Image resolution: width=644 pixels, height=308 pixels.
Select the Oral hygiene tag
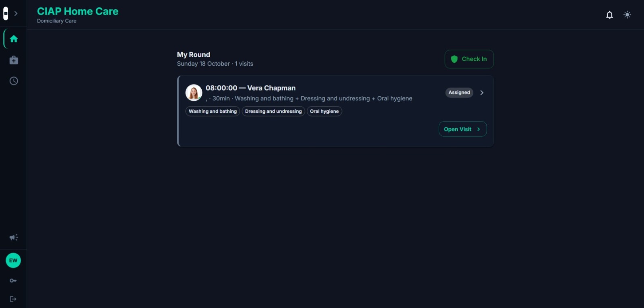[x=324, y=112]
